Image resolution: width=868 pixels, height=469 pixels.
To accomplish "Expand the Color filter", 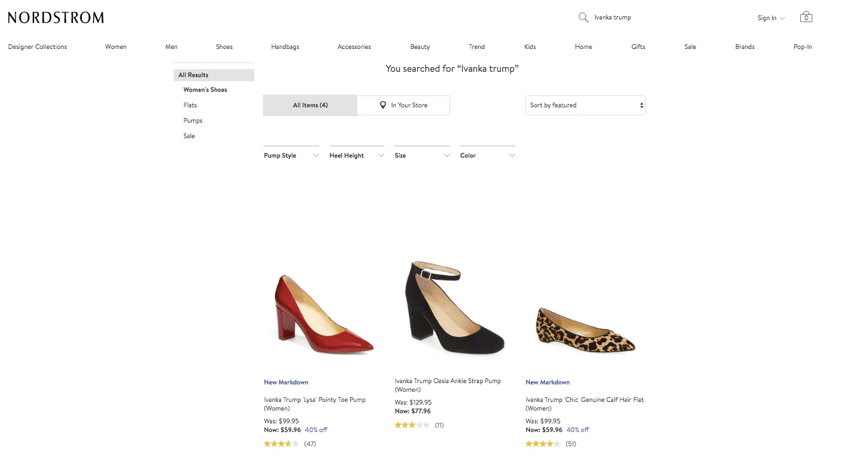I will tap(487, 156).
